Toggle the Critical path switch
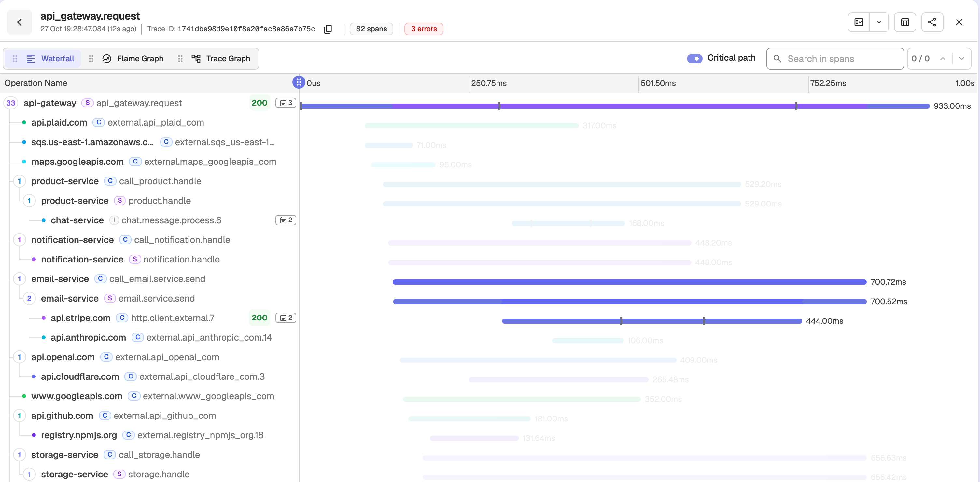 [695, 59]
